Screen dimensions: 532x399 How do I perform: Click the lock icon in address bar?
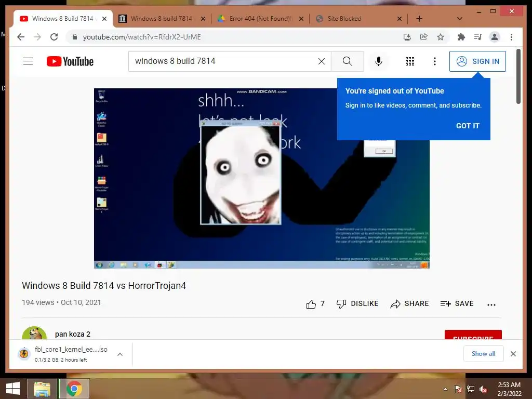click(x=75, y=37)
